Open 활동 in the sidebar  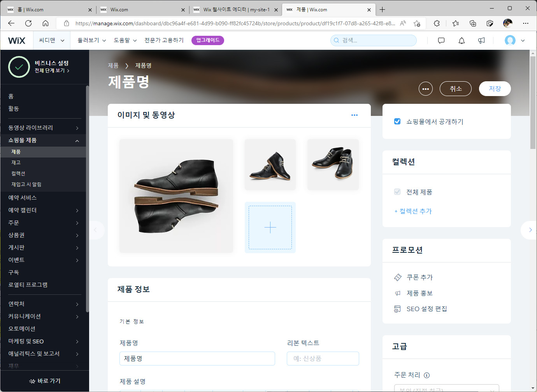click(14, 108)
